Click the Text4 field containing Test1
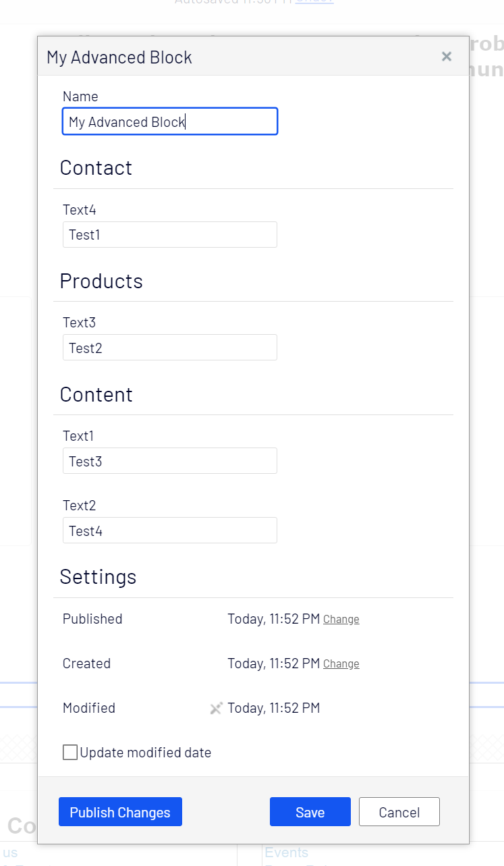The height and width of the screenshot is (866, 504). (170, 235)
